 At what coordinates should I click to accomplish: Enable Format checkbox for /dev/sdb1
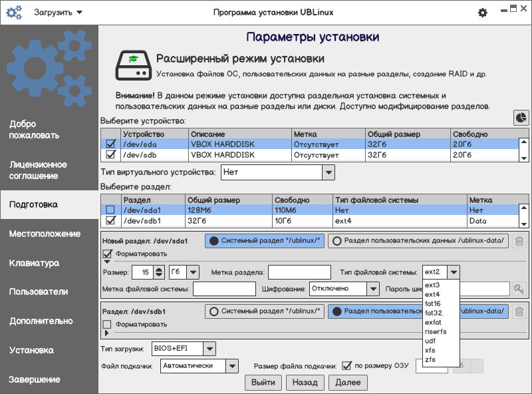click(x=107, y=324)
